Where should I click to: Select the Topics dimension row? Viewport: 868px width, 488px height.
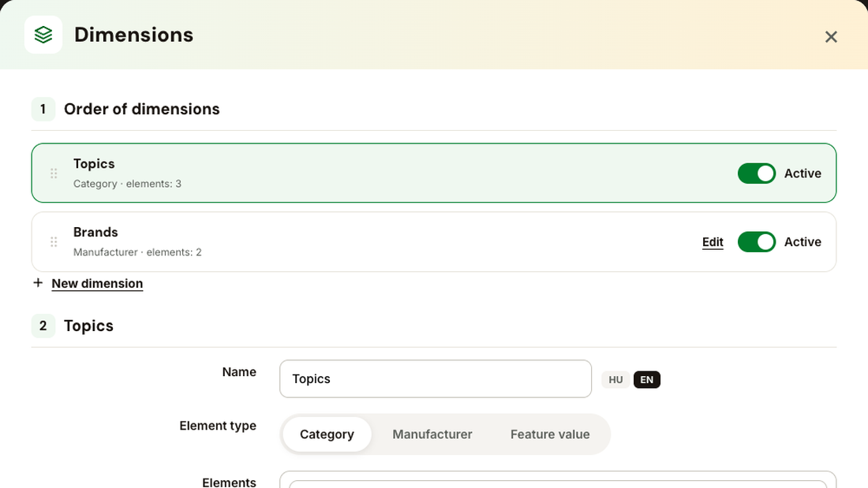point(433,173)
